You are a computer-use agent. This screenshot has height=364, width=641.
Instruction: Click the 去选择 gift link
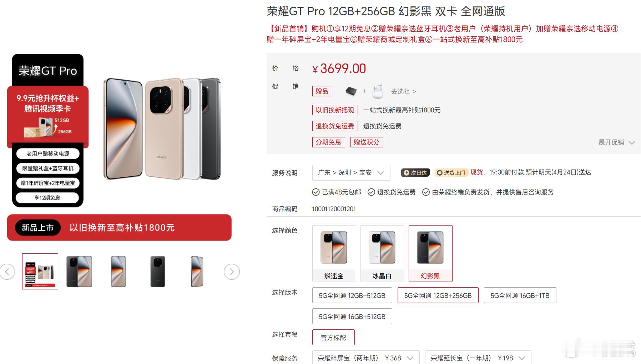403,91
